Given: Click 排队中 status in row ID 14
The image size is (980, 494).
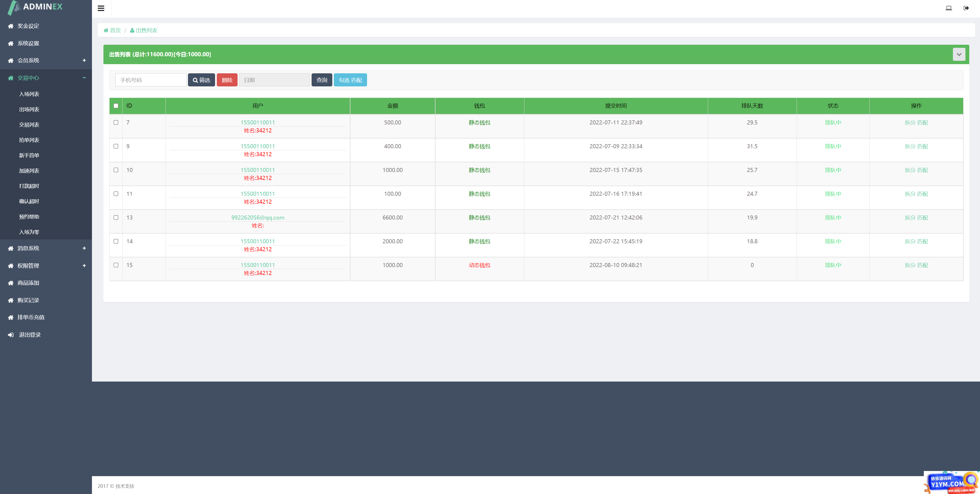Looking at the screenshot, I should point(833,241).
